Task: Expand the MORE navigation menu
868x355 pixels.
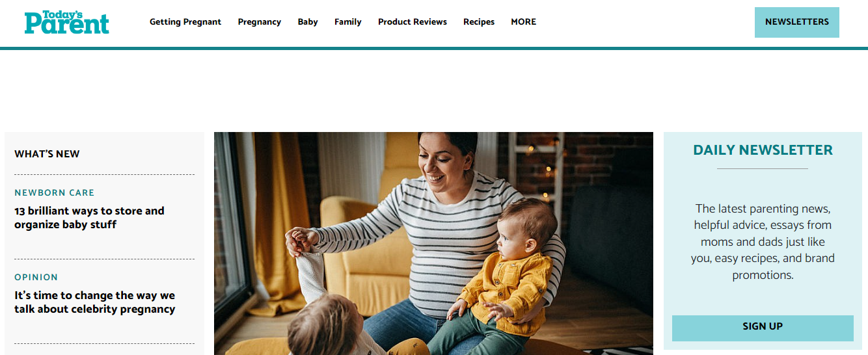Action: coord(524,22)
